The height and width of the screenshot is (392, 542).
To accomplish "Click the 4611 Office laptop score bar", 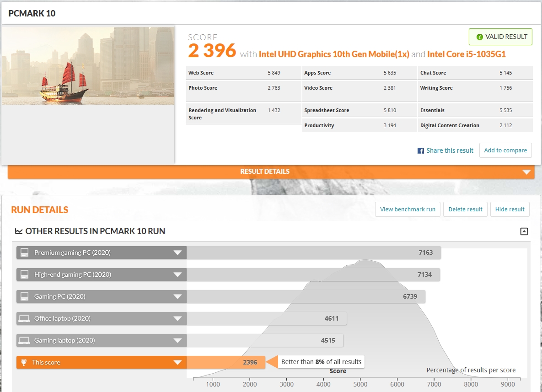I will 267,318.
